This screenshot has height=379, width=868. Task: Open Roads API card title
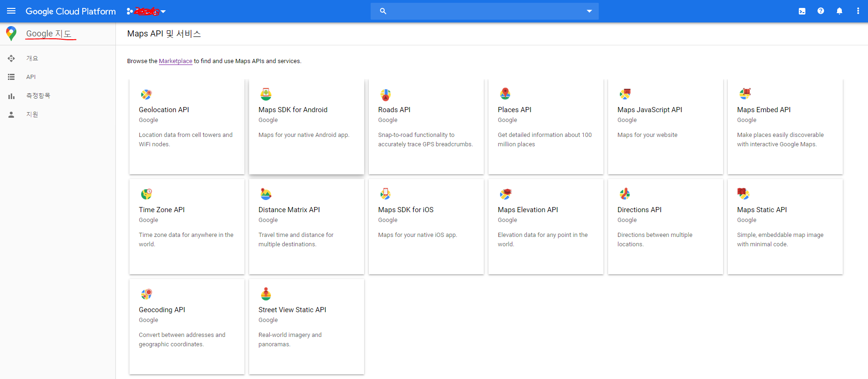pos(394,110)
